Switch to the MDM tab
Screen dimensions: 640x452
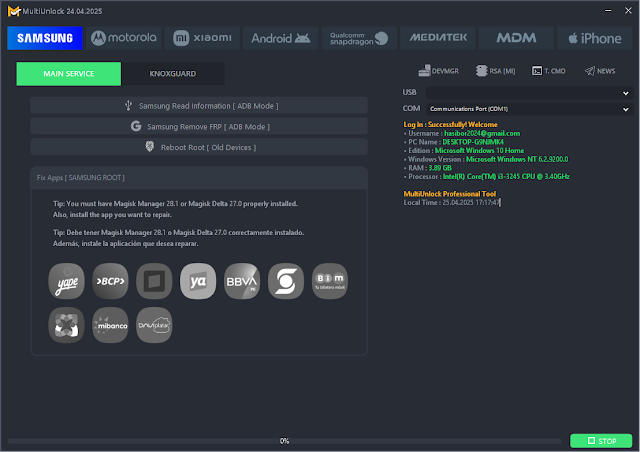pyautogui.click(x=516, y=38)
